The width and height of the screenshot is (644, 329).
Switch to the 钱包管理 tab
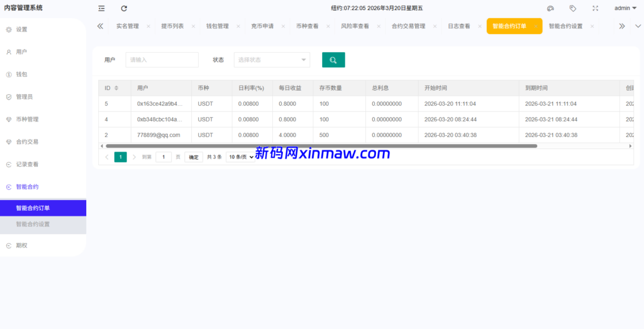coord(217,26)
